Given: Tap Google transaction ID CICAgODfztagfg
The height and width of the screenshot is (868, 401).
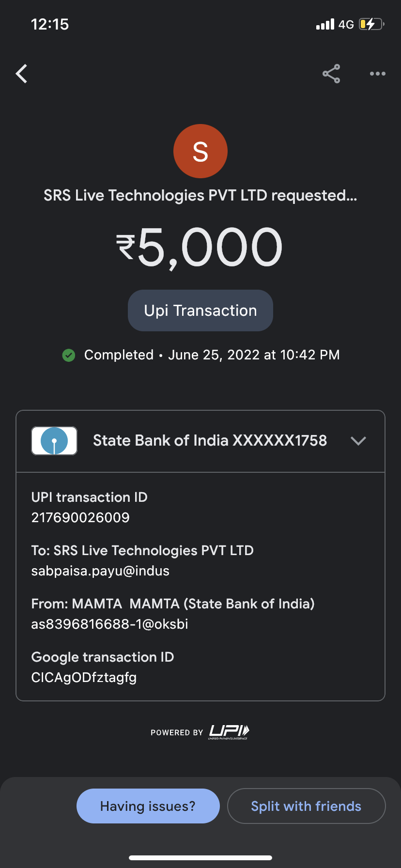Looking at the screenshot, I should coord(84,678).
